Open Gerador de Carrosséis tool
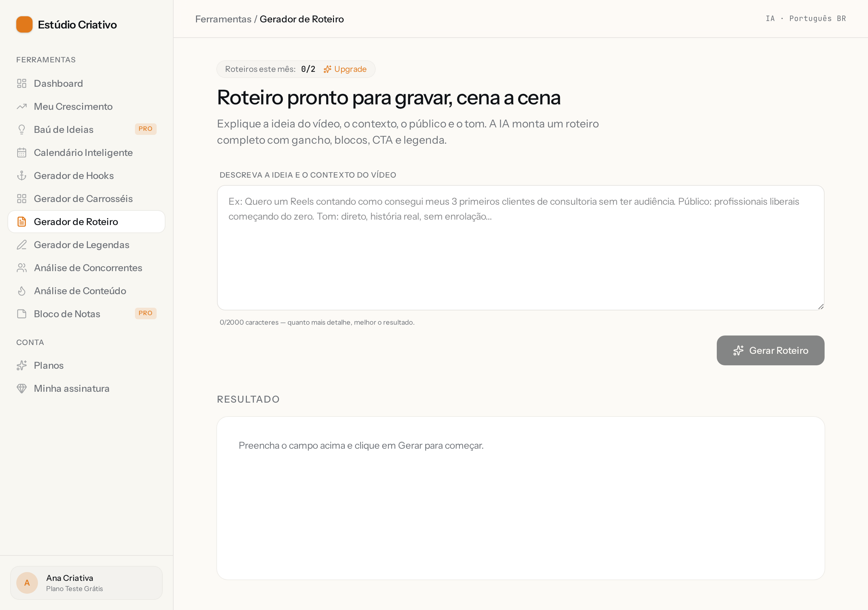This screenshot has width=868, height=610. click(x=86, y=199)
